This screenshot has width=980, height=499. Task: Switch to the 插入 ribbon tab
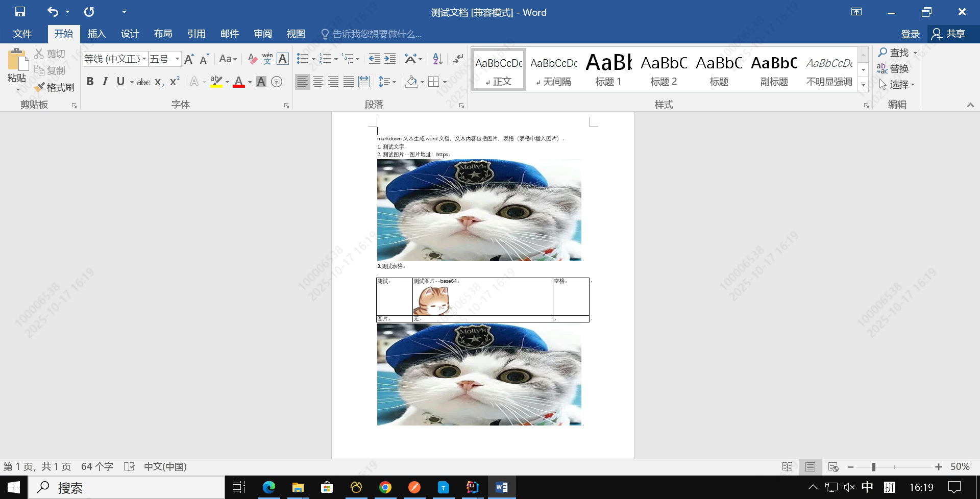click(96, 34)
